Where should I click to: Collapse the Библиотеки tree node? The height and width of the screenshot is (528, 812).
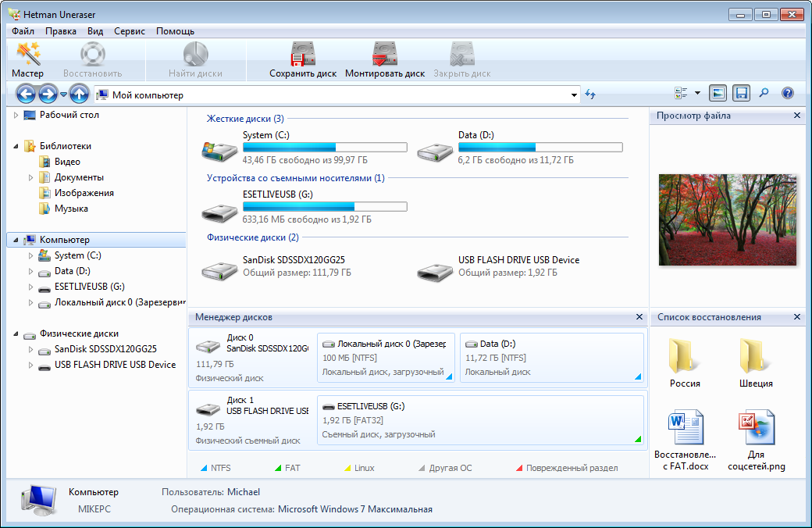pyautogui.click(x=16, y=146)
